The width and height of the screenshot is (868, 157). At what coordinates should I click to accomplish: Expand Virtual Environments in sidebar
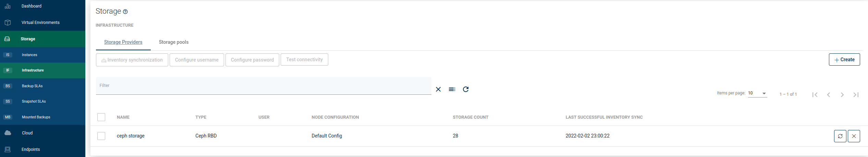40,23
